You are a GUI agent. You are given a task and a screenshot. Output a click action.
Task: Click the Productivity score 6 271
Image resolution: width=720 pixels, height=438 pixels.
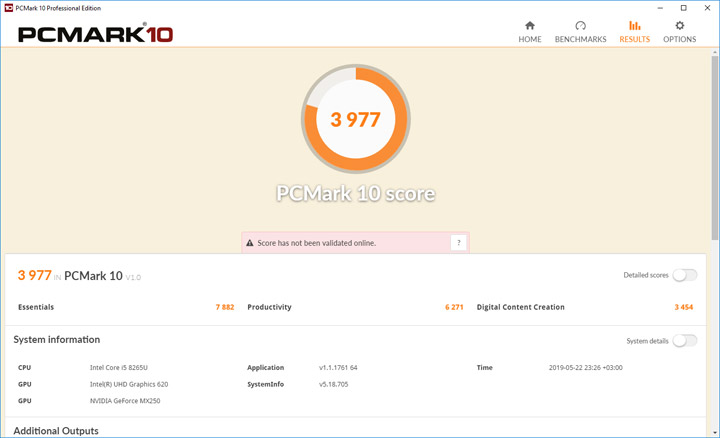pos(454,307)
